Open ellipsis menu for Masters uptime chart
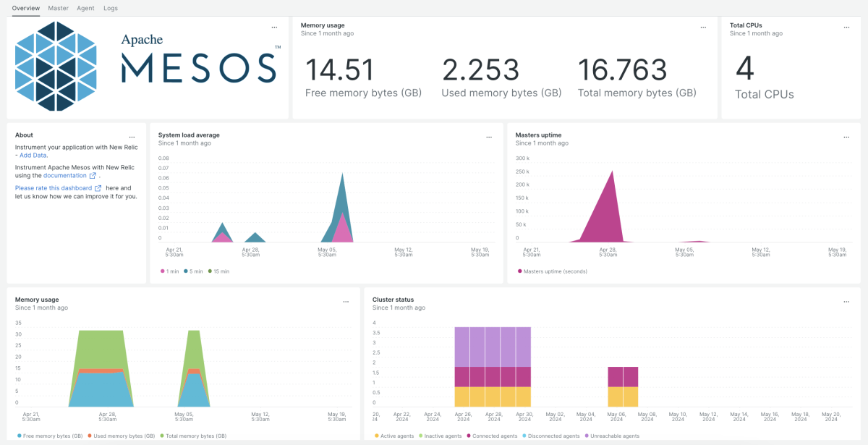 click(846, 136)
